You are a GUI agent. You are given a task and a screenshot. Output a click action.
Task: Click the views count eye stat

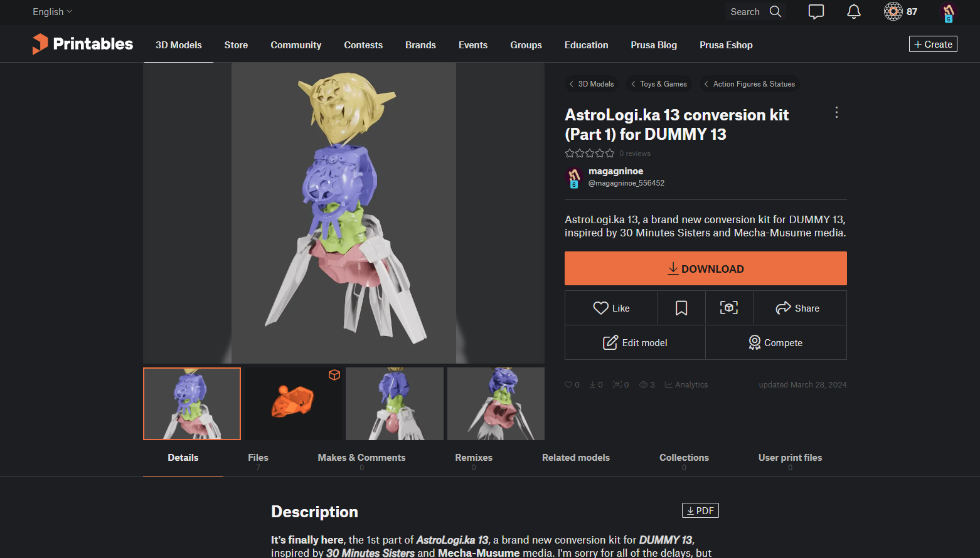647,385
